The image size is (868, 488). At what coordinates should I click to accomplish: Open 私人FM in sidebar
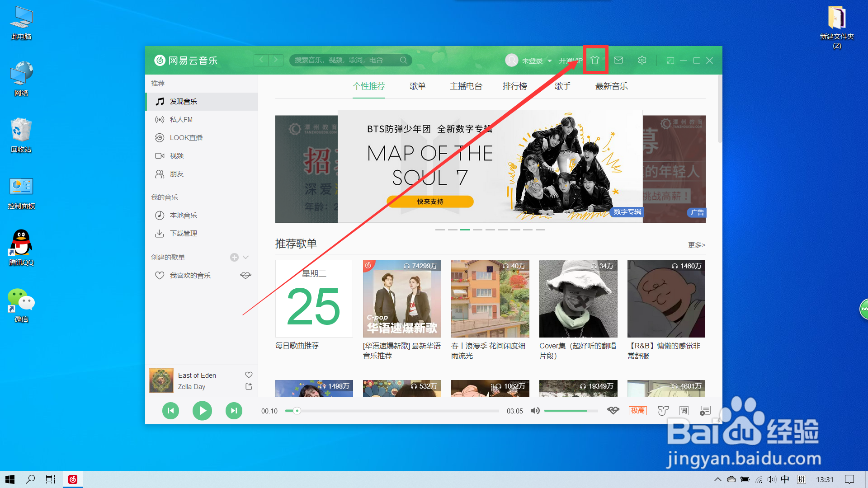(x=202, y=120)
